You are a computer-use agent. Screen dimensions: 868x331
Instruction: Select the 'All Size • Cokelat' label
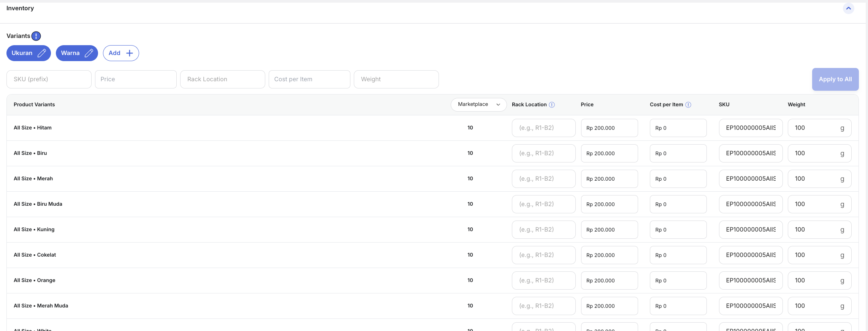(x=35, y=255)
